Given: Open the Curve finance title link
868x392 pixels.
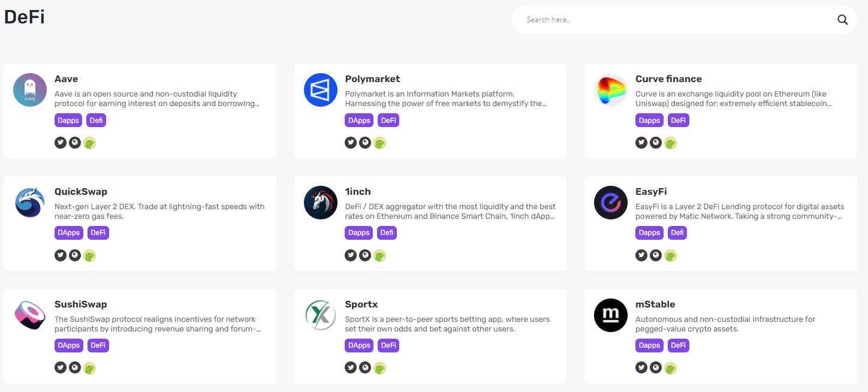Looking at the screenshot, I should pos(668,79).
